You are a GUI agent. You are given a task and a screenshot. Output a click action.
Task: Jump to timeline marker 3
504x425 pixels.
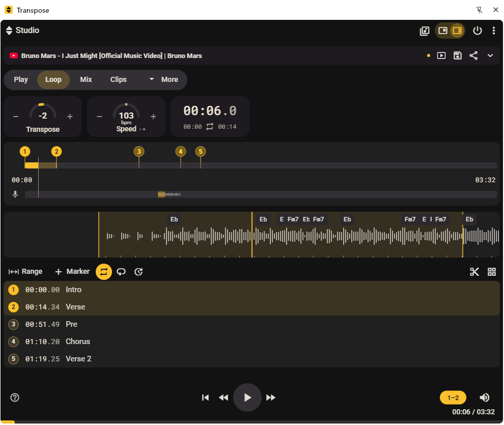pyautogui.click(x=139, y=151)
